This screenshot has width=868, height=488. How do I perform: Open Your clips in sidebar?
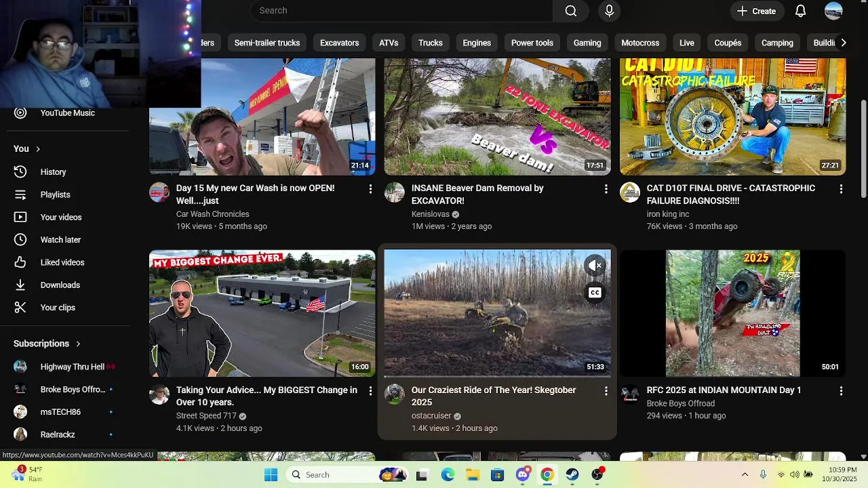point(66,308)
